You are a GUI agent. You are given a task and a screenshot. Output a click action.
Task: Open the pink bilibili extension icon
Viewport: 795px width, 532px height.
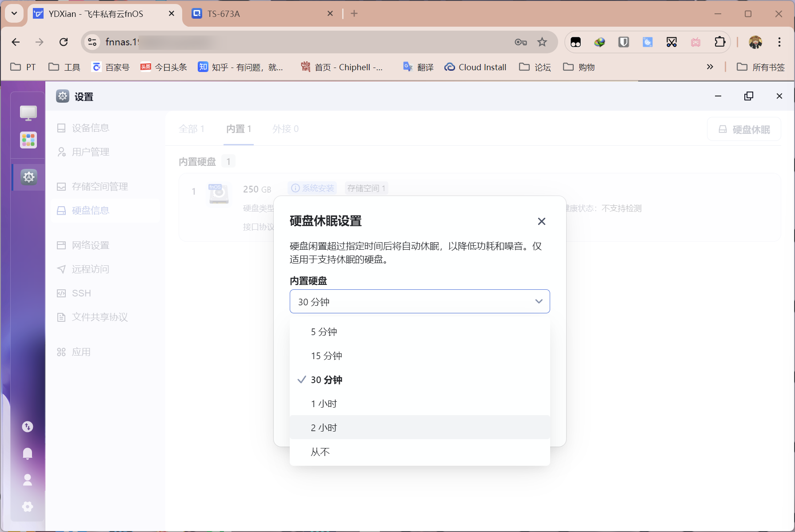point(696,42)
